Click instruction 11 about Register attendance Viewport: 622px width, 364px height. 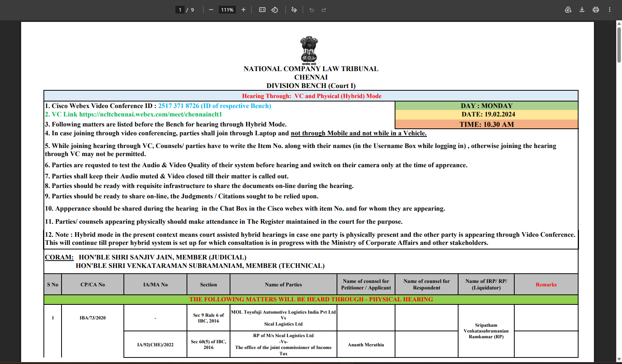tap(223, 222)
